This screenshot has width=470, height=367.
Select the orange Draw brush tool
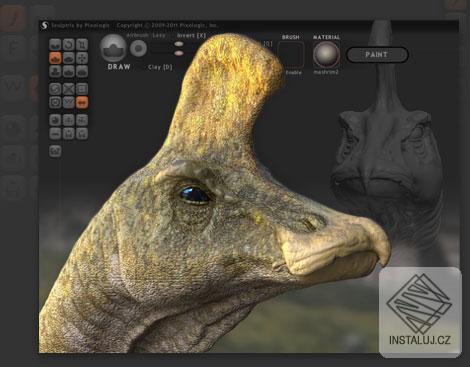(55, 58)
